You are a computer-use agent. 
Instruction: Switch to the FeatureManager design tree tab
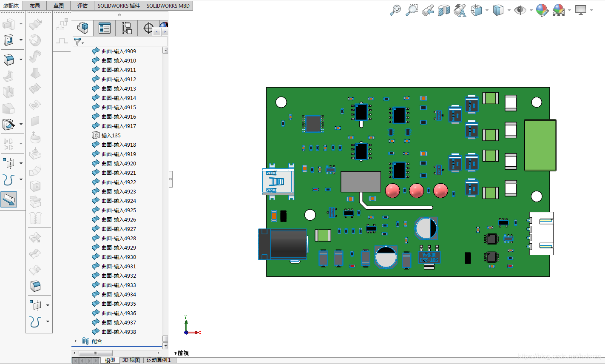pos(83,28)
